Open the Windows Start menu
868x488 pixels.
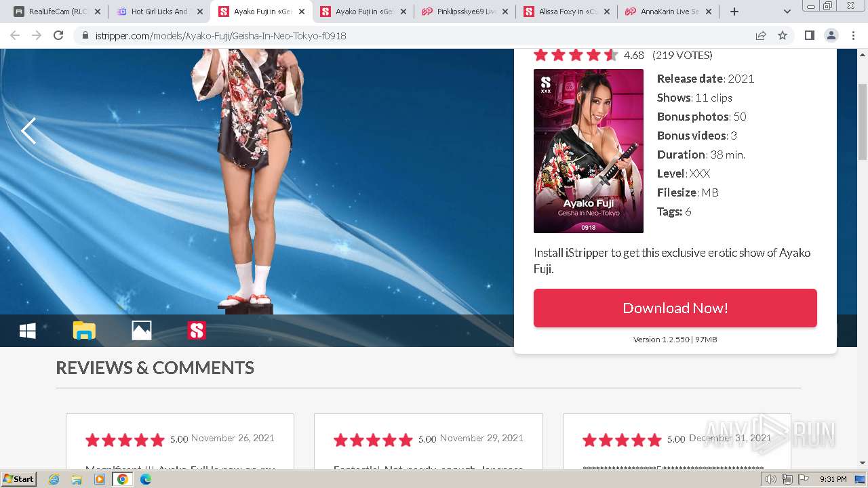(x=18, y=479)
